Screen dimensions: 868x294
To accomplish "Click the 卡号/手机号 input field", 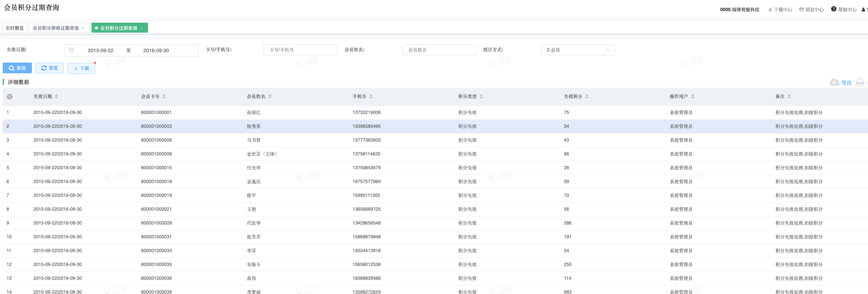I will (300, 50).
